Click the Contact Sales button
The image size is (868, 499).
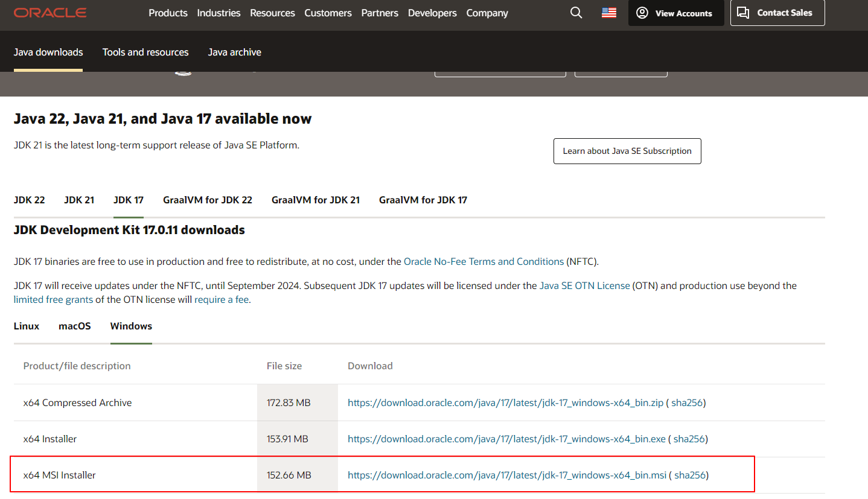coord(777,13)
